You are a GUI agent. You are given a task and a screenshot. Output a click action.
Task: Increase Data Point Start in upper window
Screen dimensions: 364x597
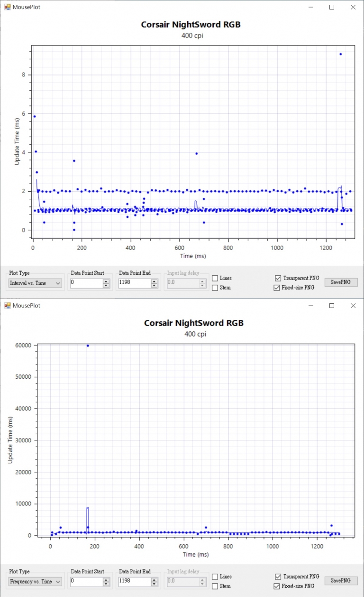tap(107, 281)
